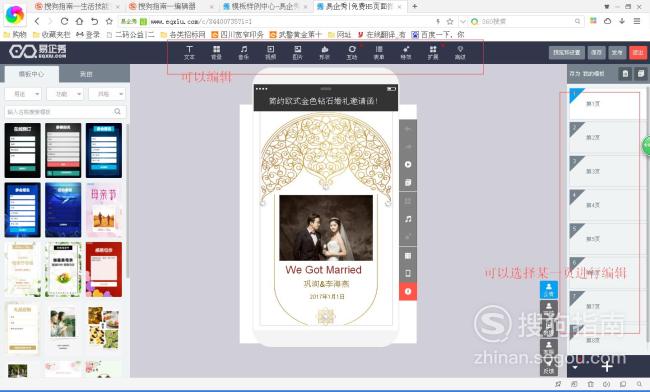Open the 特效 effects tool
This screenshot has height=392, width=650.
406,53
